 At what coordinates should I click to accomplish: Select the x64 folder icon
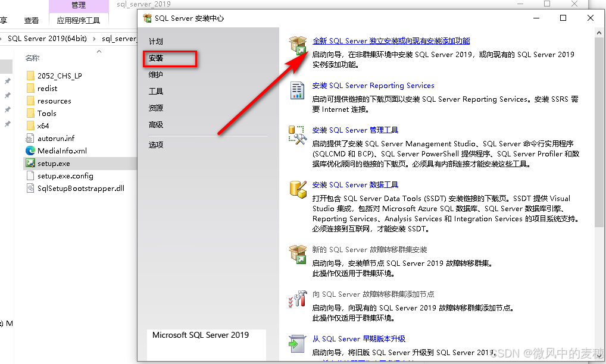click(30, 125)
